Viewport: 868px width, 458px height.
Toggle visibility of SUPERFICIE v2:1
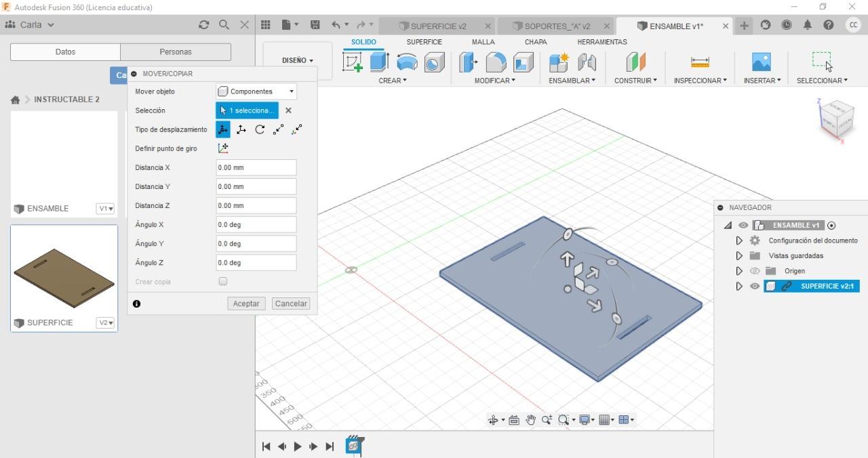pos(755,286)
